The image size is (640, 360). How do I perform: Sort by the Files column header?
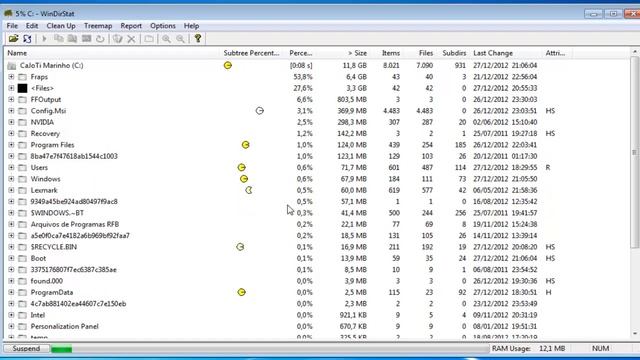click(419, 53)
